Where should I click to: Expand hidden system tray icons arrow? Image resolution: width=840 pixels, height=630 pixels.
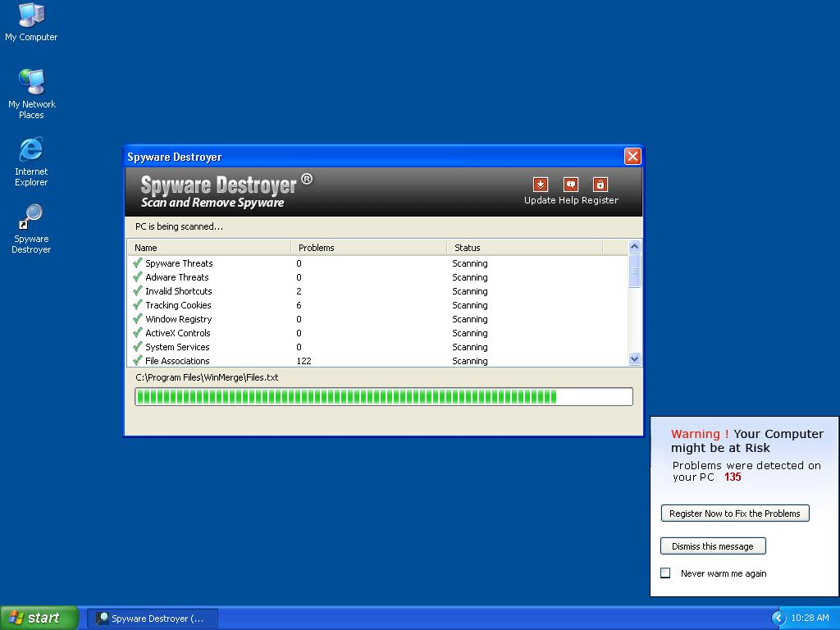[778, 618]
